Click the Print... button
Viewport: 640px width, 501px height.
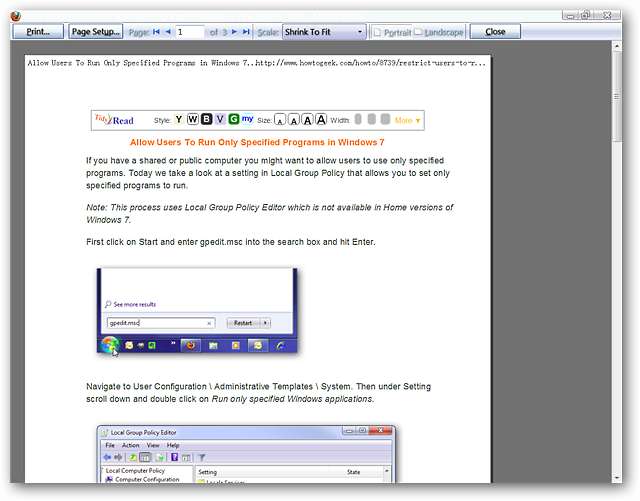pos(38,32)
